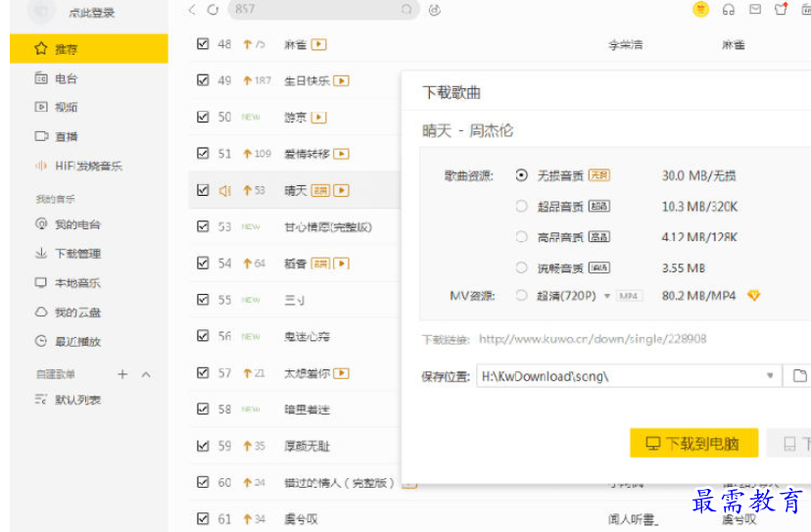Click the profile avatar to log in
Viewport: 811px width, 532px height.
pyautogui.click(x=42, y=11)
